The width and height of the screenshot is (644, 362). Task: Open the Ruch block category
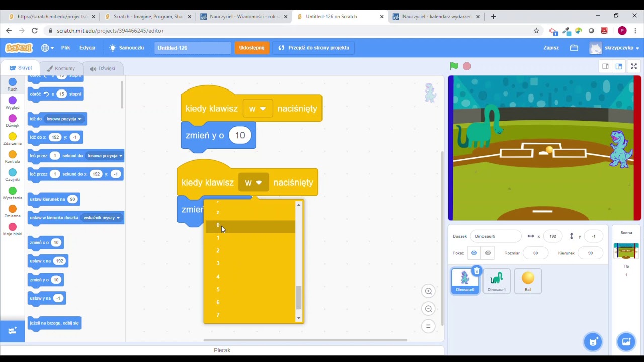pos(13,84)
